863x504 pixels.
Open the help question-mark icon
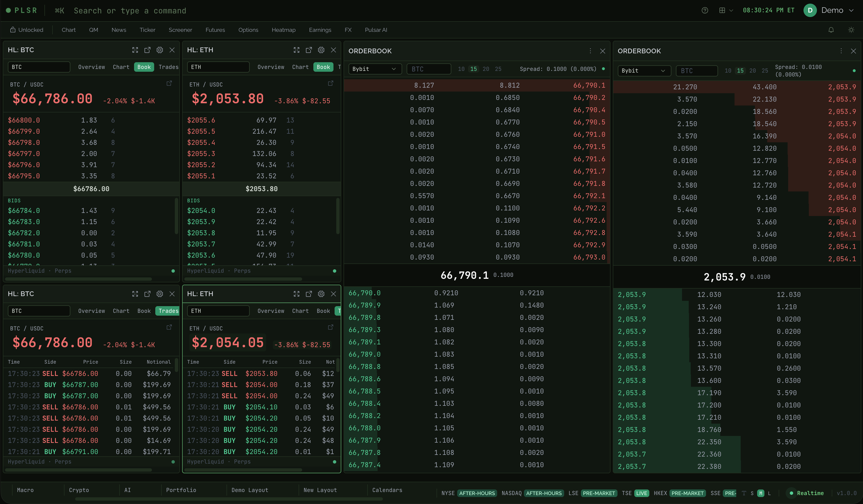(x=705, y=10)
